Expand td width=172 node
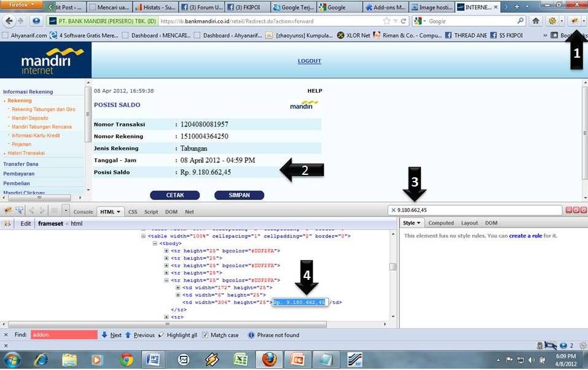 pyautogui.click(x=178, y=288)
